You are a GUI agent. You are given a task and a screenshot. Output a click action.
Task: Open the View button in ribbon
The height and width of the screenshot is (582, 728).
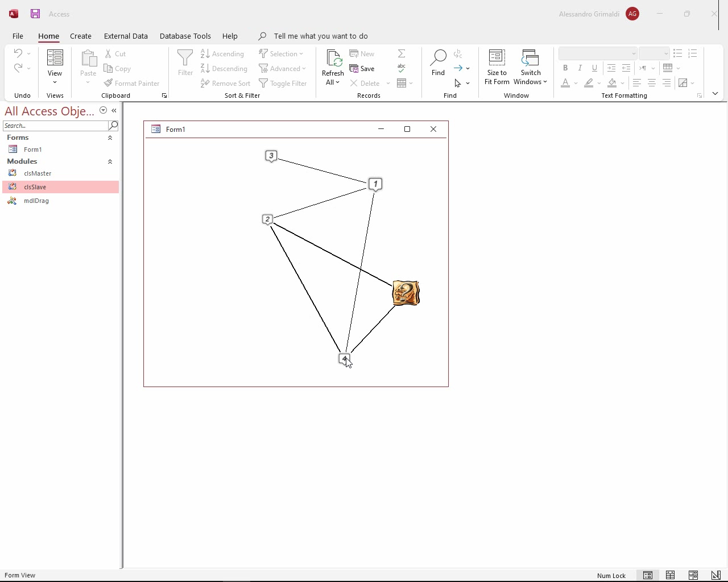pyautogui.click(x=55, y=67)
